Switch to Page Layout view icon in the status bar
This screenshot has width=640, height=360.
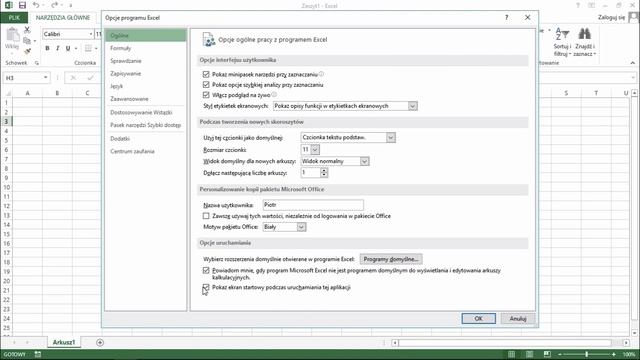pos(529,354)
